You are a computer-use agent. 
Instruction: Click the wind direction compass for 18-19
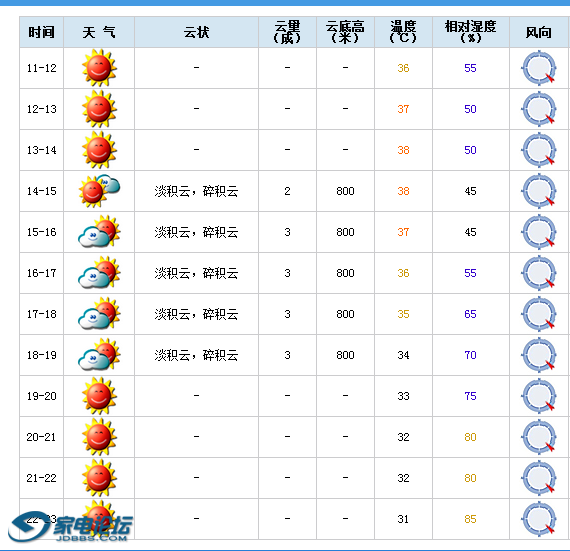point(539,355)
